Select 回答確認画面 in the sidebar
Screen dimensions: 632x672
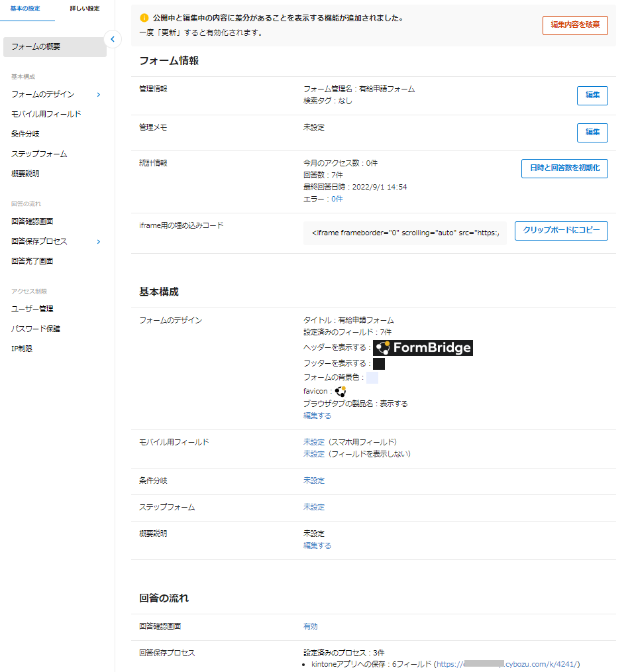[31, 221]
